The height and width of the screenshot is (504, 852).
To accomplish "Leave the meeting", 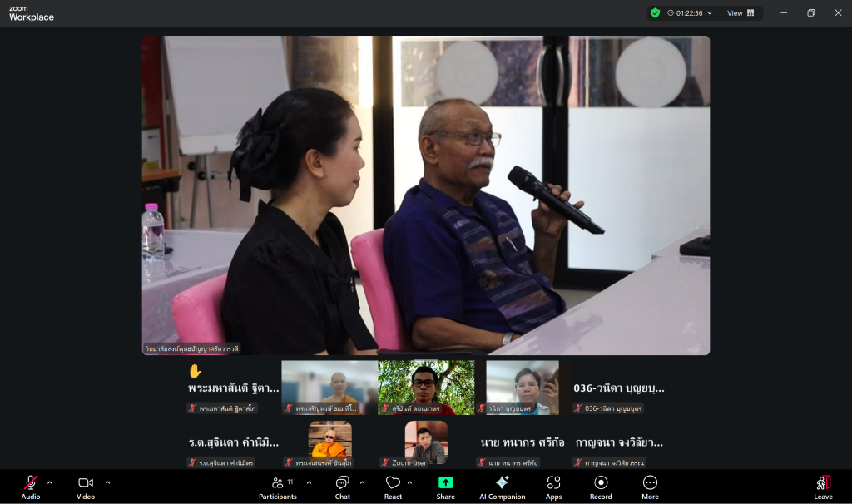I will pyautogui.click(x=823, y=487).
